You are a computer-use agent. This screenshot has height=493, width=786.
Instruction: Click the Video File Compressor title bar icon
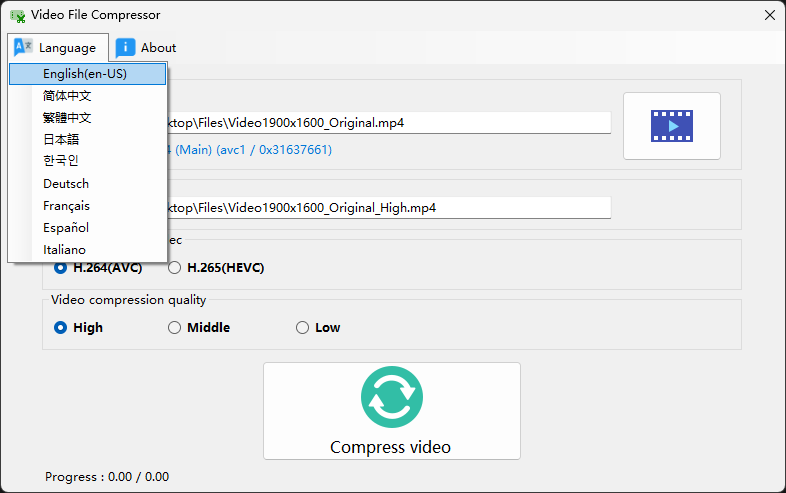point(18,16)
